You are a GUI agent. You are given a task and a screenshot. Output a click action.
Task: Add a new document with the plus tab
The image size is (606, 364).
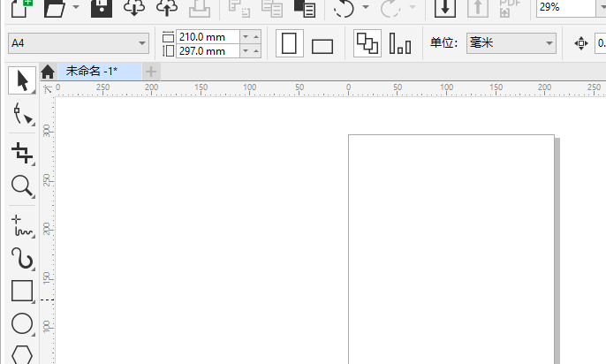[151, 72]
